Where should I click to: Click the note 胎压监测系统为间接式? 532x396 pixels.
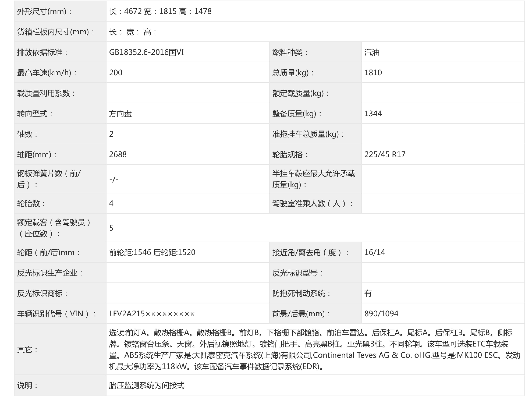click(x=147, y=386)
